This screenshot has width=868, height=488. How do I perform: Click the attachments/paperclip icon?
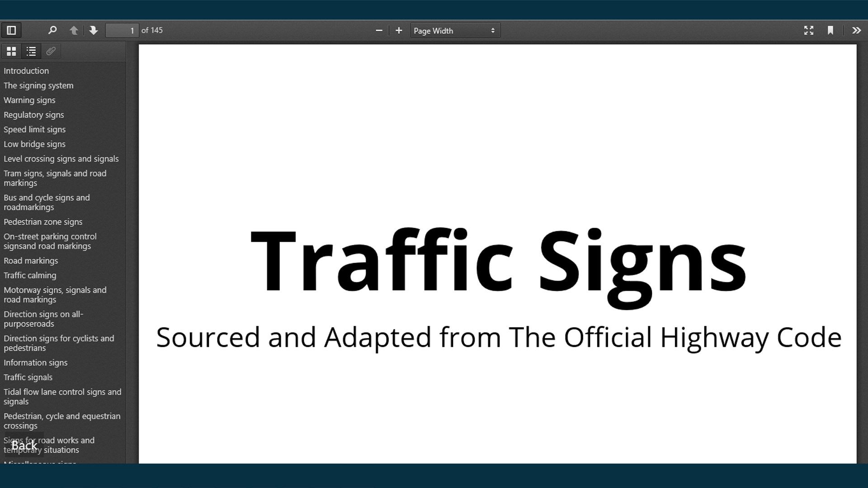pyautogui.click(x=51, y=51)
